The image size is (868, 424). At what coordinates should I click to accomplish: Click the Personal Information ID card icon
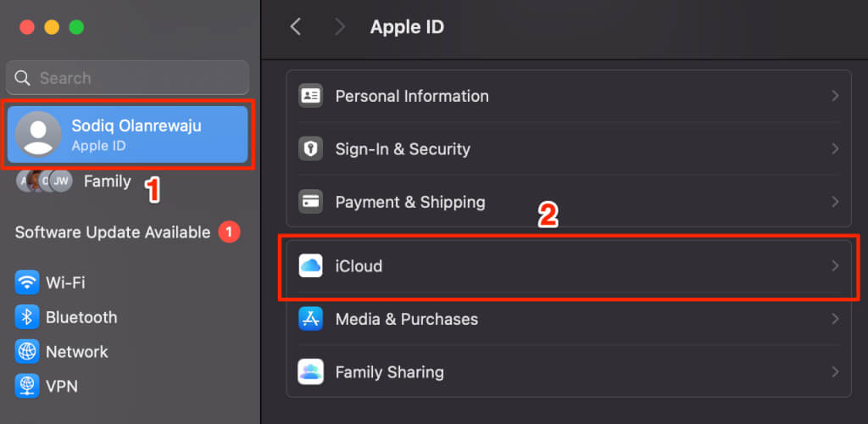point(310,96)
